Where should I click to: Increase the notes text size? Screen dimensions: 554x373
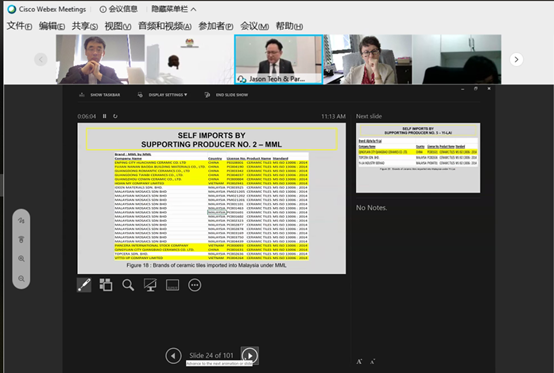pos(359,362)
